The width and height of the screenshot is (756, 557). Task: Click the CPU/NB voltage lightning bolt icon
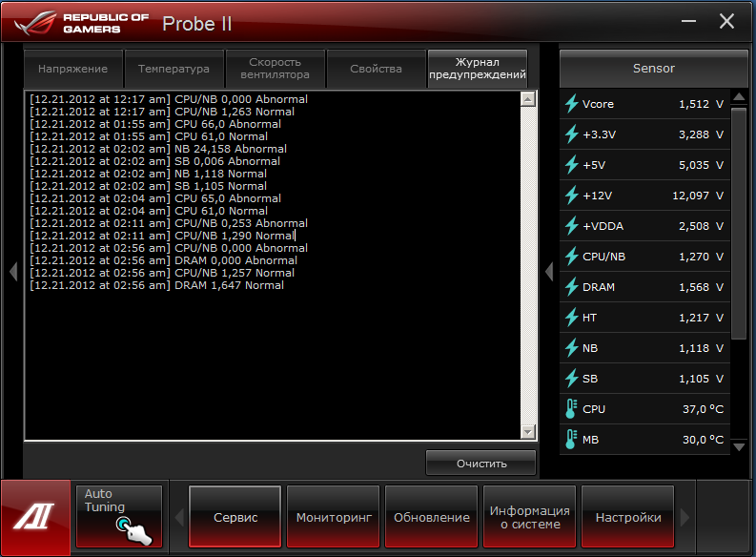[572, 256]
